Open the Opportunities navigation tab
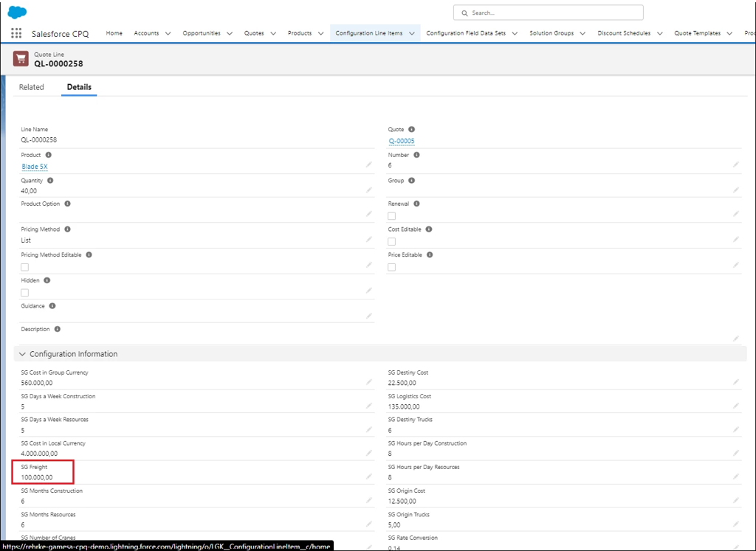756x551 pixels. pyautogui.click(x=202, y=33)
